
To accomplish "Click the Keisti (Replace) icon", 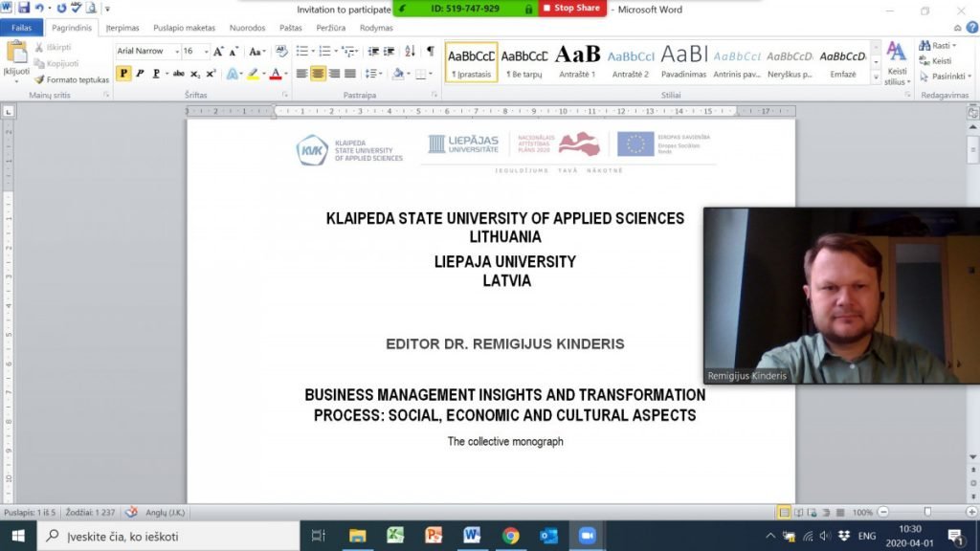I will (x=924, y=60).
